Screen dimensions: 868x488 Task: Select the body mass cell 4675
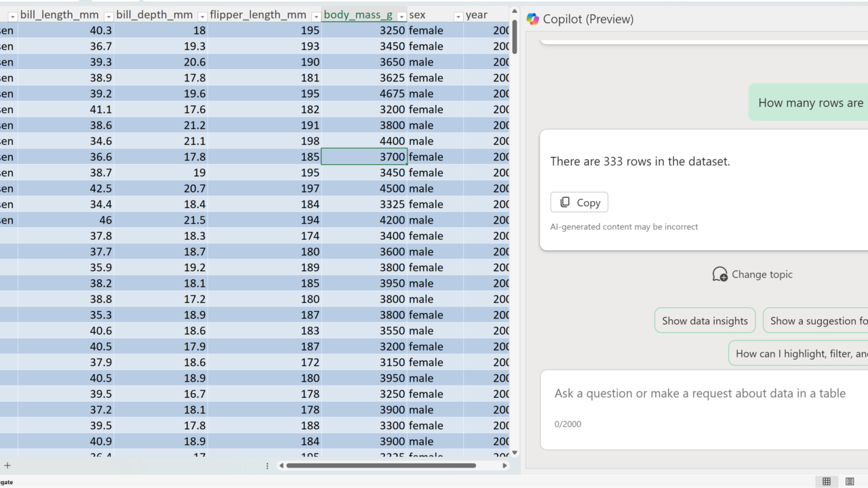point(364,94)
